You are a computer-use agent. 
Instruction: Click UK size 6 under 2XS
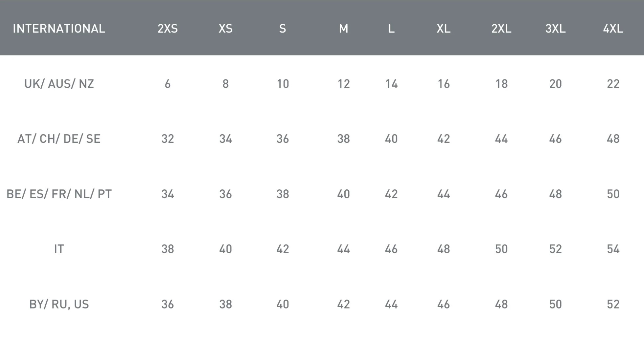(168, 84)
